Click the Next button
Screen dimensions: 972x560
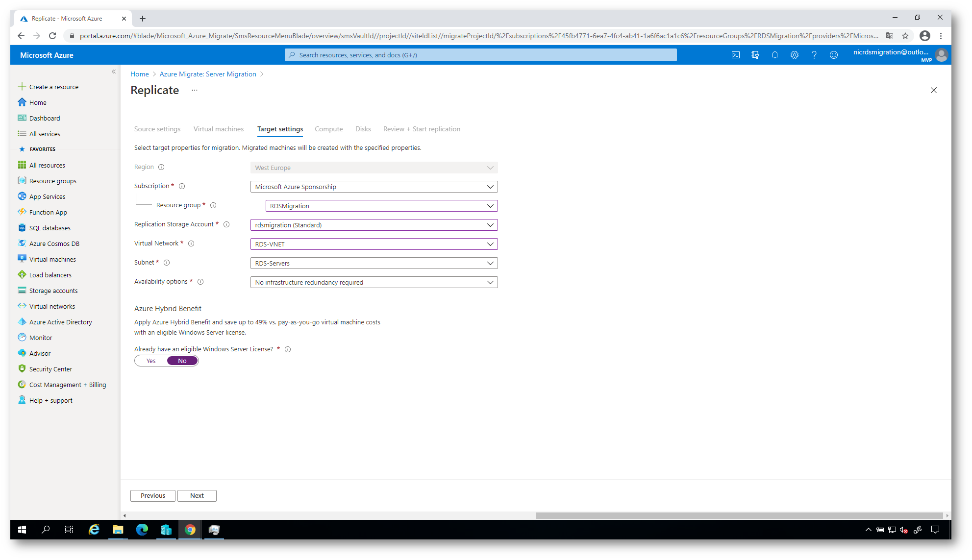click(197, 496)
